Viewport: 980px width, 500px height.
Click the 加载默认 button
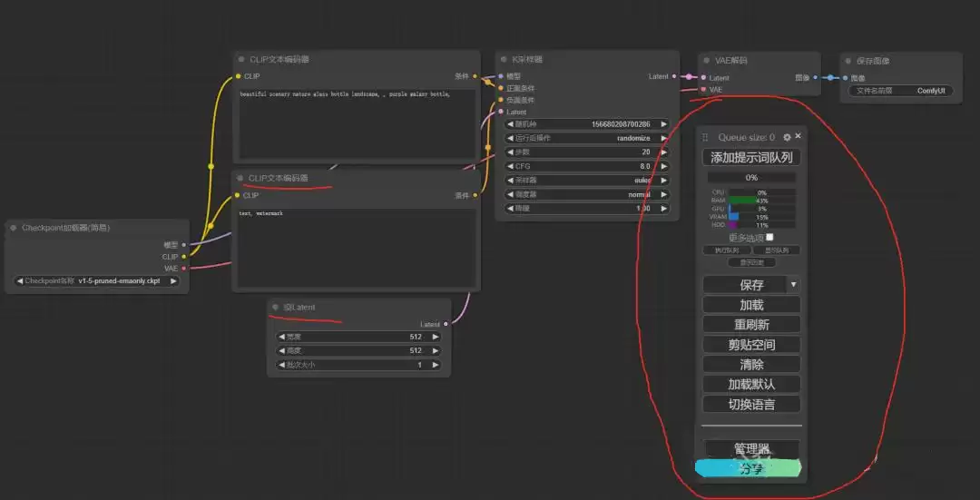point(751,384)
